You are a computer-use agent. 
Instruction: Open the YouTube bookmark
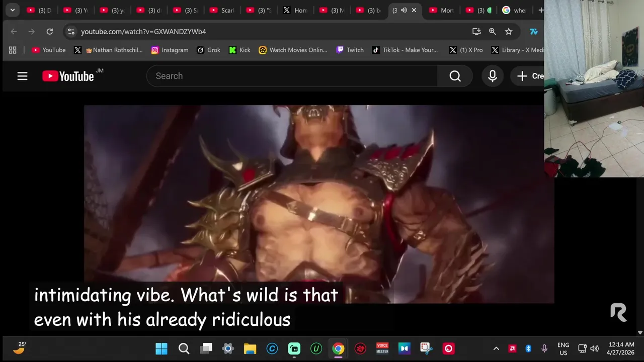point(49,50)
